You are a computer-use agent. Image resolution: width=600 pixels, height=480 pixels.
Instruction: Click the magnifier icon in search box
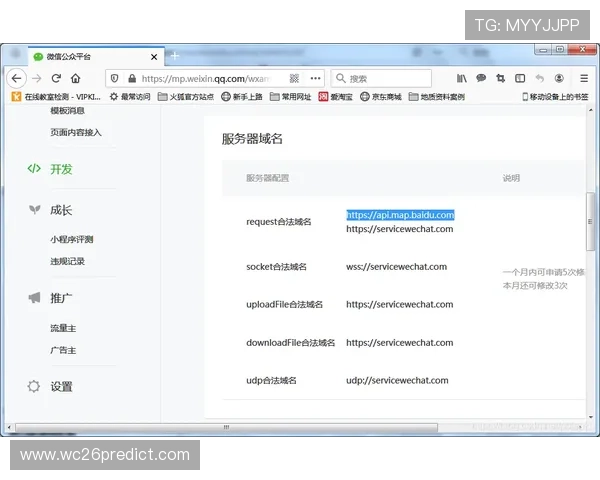click(x=340, y=78)
